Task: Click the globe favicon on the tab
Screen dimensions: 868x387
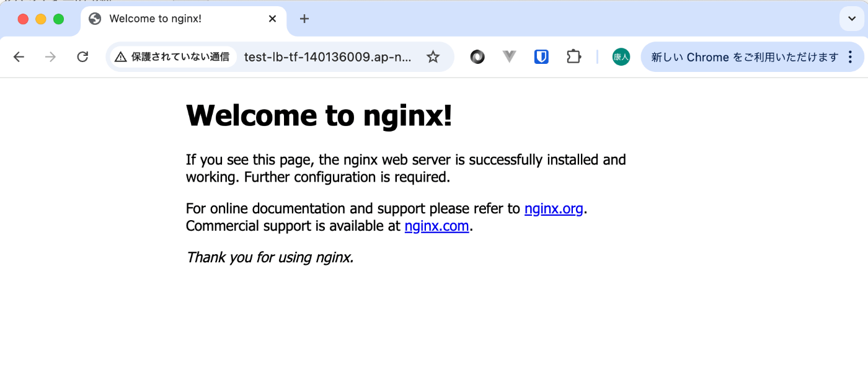Action: (95, 19)
